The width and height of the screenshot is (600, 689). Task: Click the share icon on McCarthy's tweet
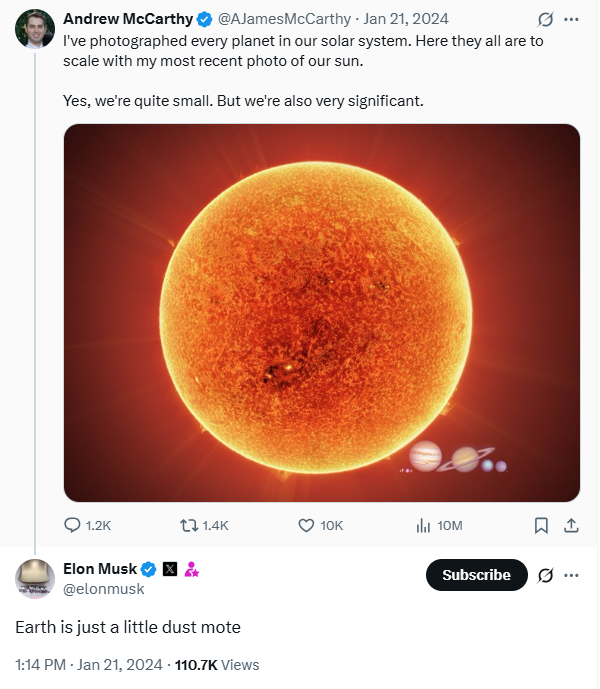572,525
